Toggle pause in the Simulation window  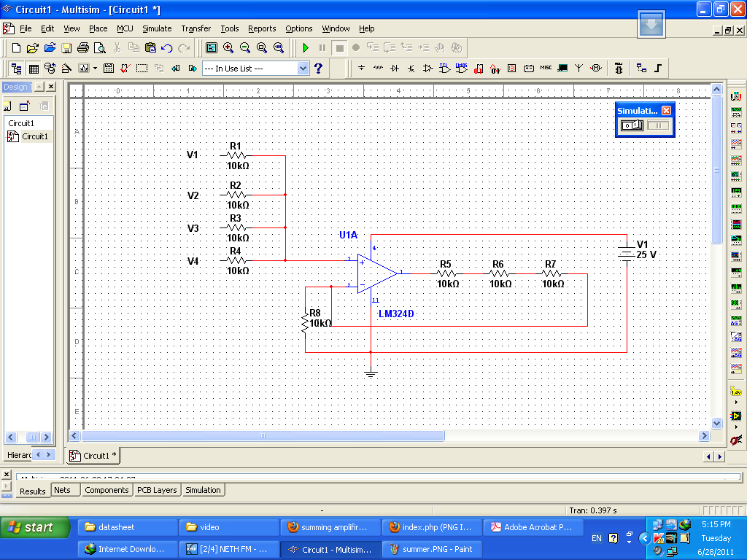point(659,125)
